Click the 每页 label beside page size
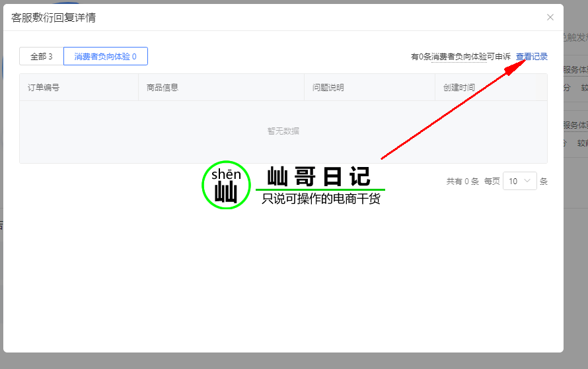The height and width of the screenshot is (369, 588). 492,181
